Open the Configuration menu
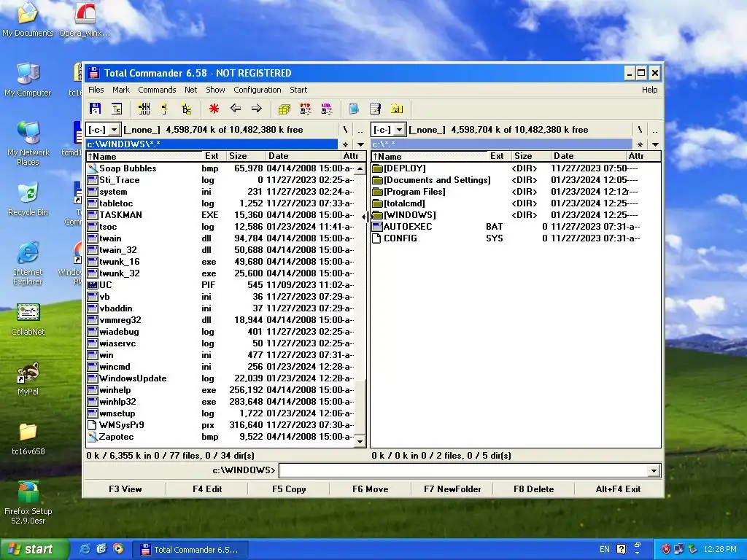This screenshot has height=560, width=747. pos(258,90)
